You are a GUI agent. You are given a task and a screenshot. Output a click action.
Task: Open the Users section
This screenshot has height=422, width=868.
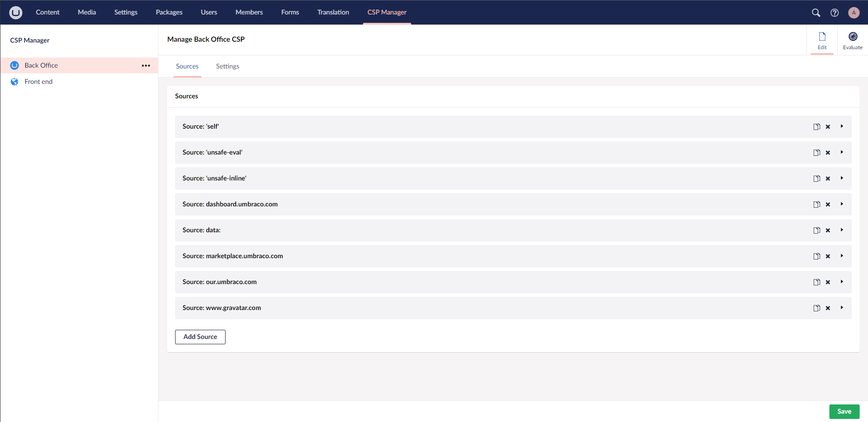pyautogui.click(x=209, y=12)
